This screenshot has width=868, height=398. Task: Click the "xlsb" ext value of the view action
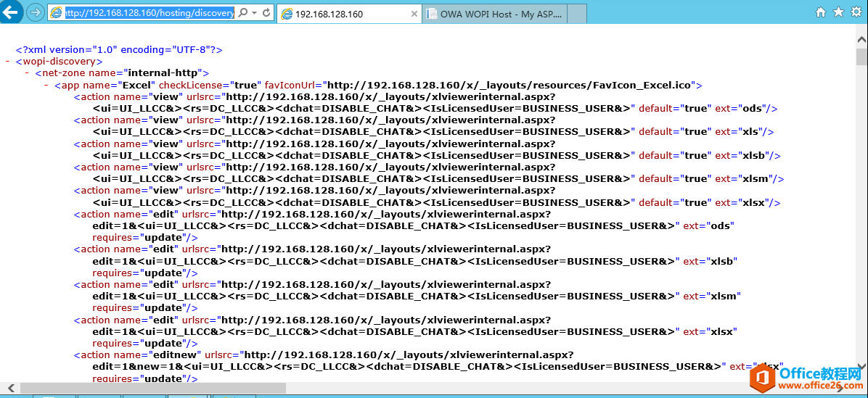pyautogui.click(x=755, y=156)
